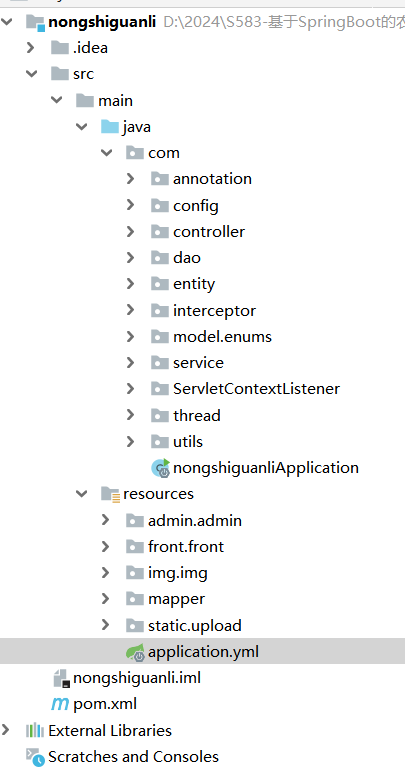Select the blue java source folder icon
405x775 pixels.
pos(110,127)
